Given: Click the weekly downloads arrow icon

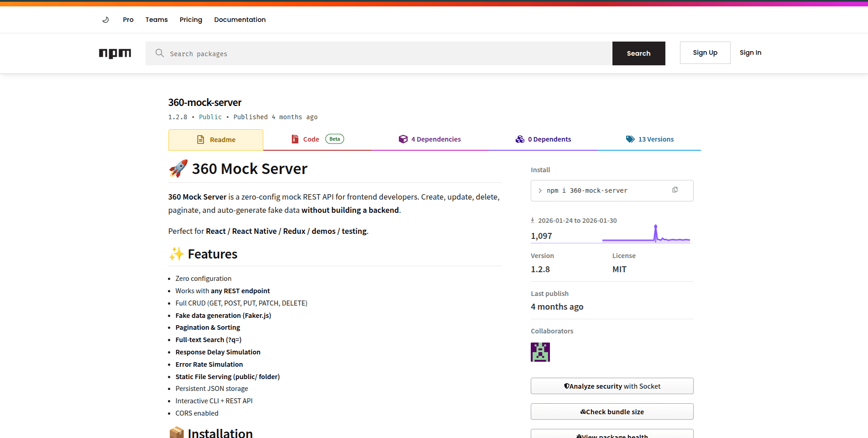Looking at the screenshot, I should pyautogui.click(x=533, y=220).
